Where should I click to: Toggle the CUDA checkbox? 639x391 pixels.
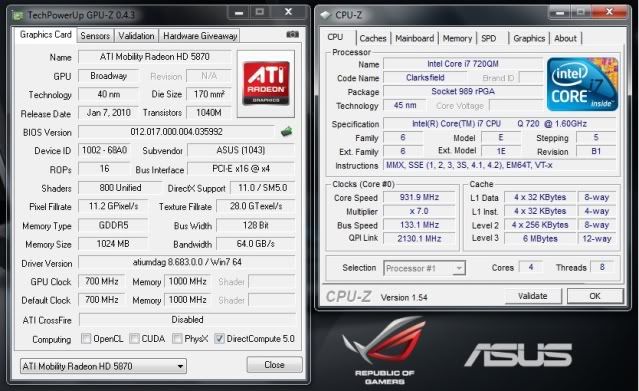point(134,338)
